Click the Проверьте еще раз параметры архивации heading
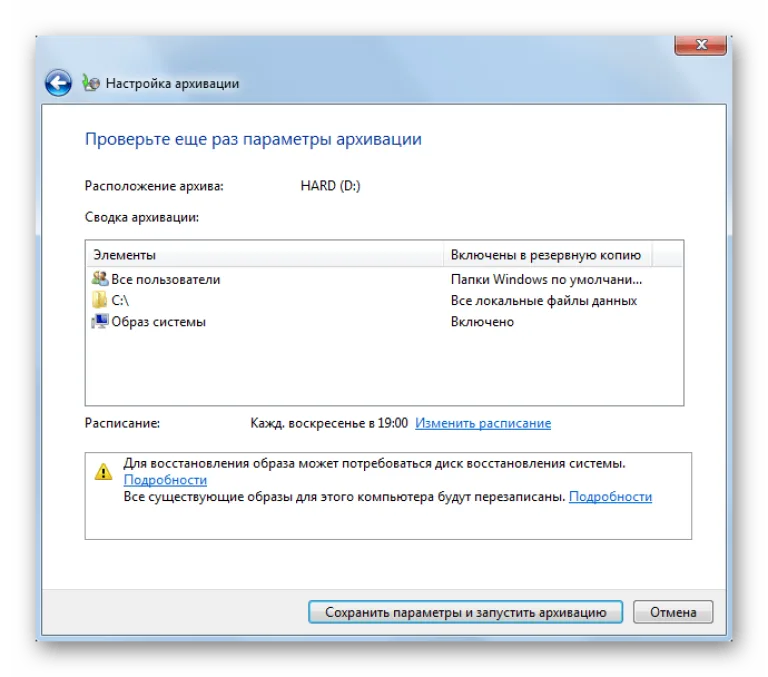Screen dimensions: 768x677 tap(253, 139)
